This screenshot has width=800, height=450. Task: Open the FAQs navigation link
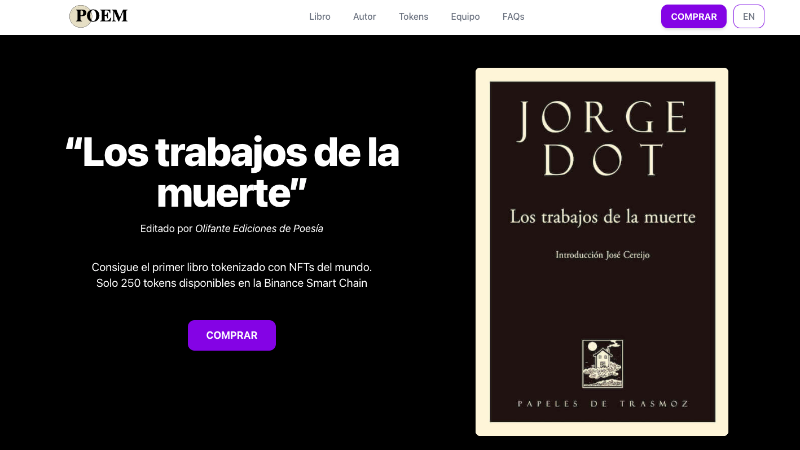pyautogui.click(x=513, y=17)
